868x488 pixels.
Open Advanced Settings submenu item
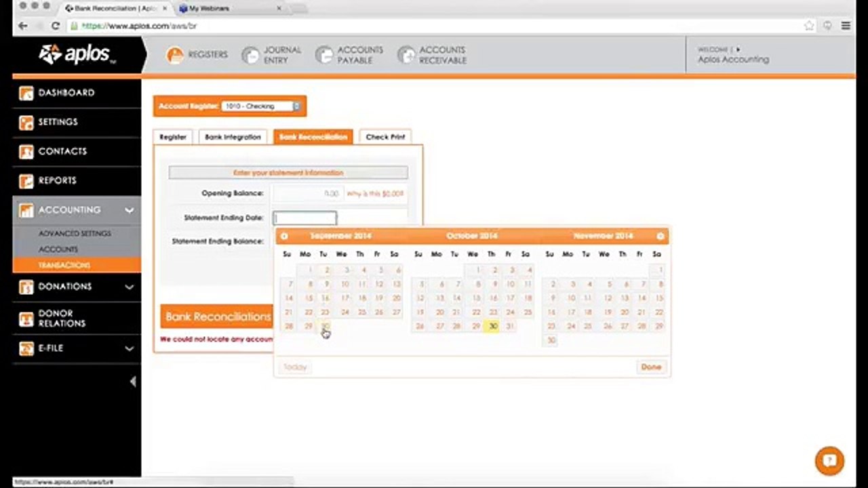pos(75,234)
